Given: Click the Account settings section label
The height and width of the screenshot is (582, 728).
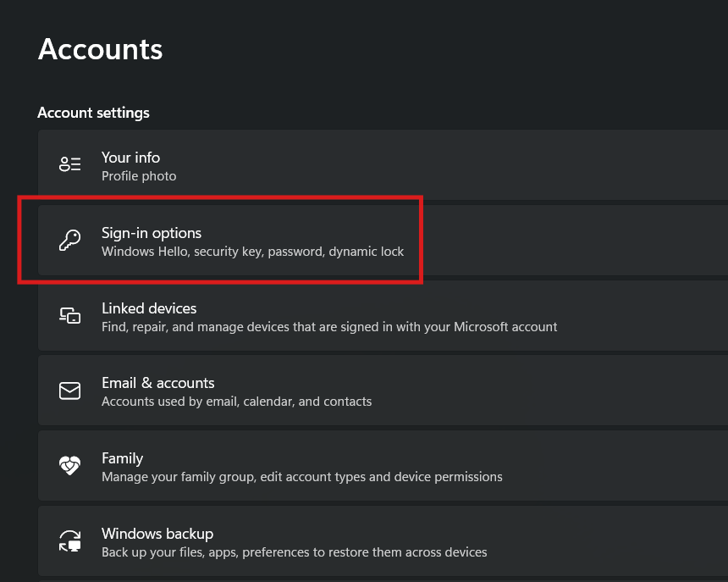Looking at the screenshot, I should [x=93, y=113].
